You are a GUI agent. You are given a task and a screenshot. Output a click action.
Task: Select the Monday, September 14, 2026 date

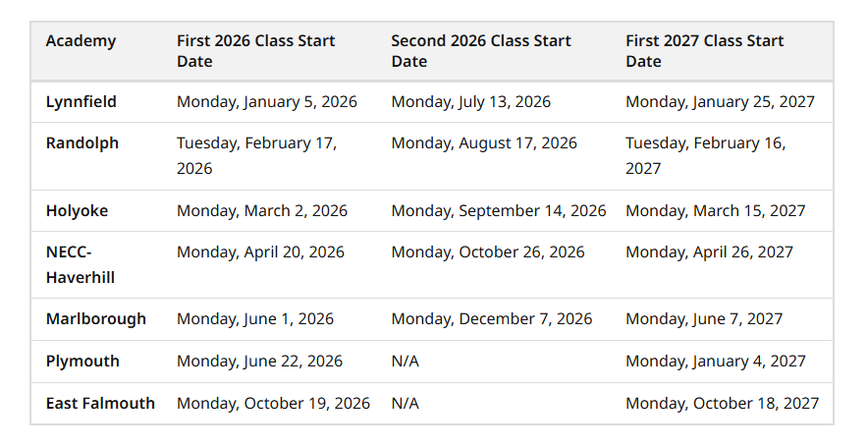tap(498, 210)
